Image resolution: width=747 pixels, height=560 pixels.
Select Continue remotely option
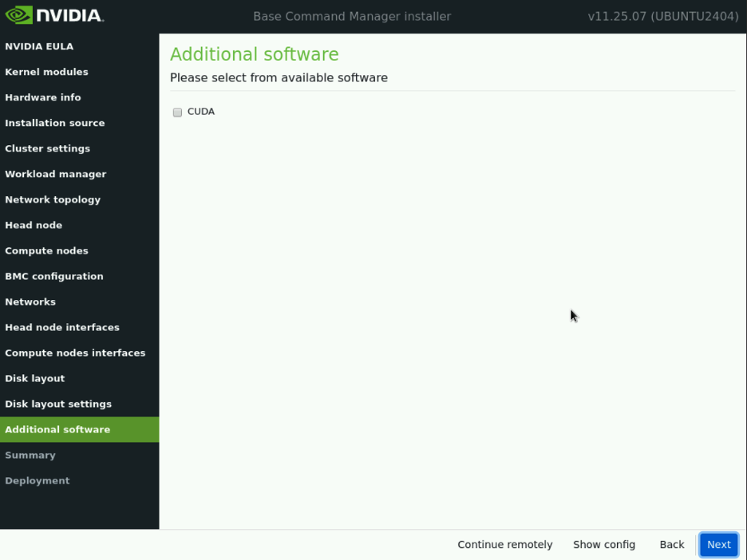tap(504, 544)
